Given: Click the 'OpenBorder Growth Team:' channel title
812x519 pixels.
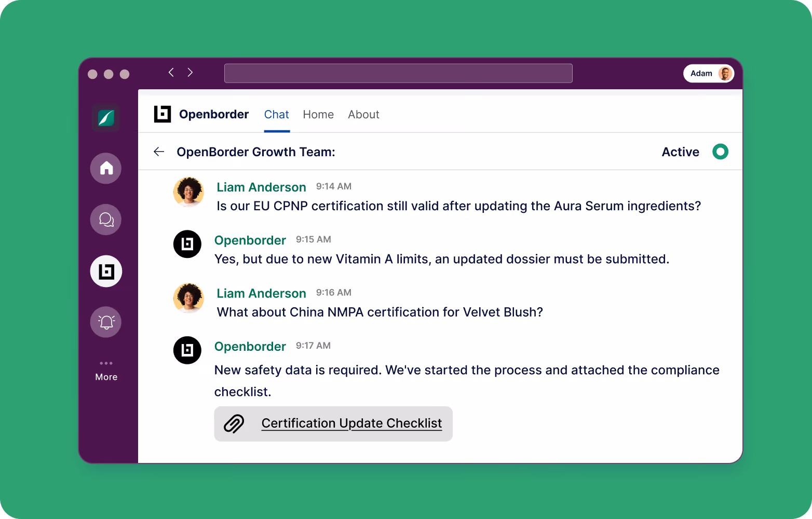Looking at the screenshot, I should (x=256, y=152).
